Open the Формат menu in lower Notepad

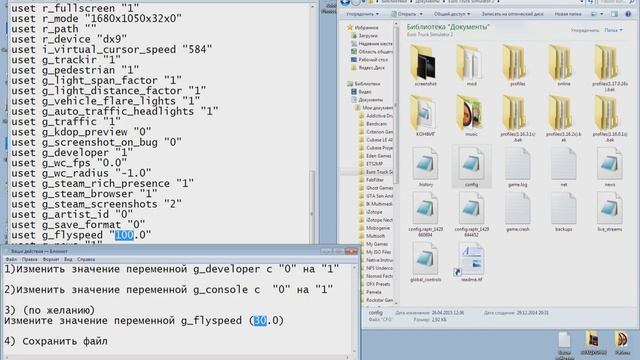(51, 259)
